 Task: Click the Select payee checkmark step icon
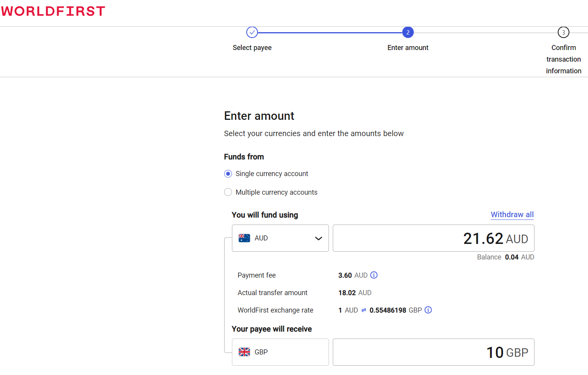[x=252, y=32]
